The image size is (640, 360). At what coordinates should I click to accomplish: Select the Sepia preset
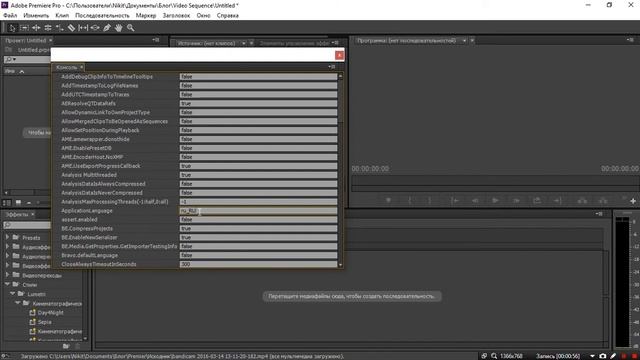(x=44, y=322)
